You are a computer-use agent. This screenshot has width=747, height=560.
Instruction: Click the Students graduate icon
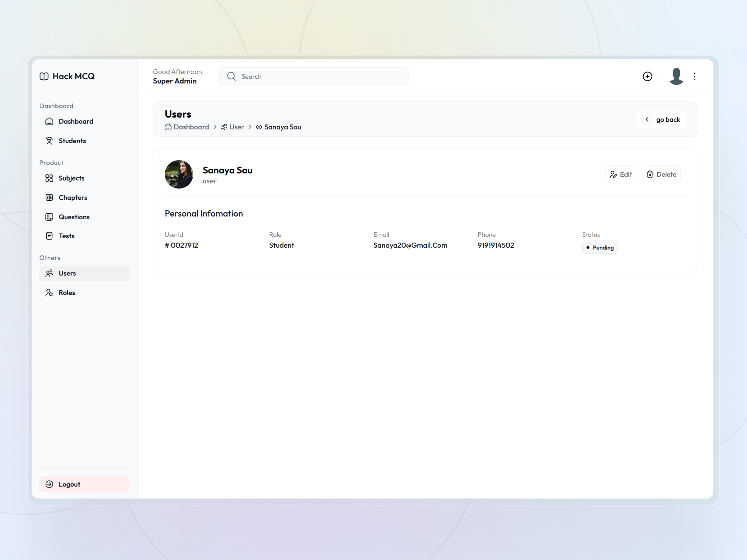click(x=49, y=140)
